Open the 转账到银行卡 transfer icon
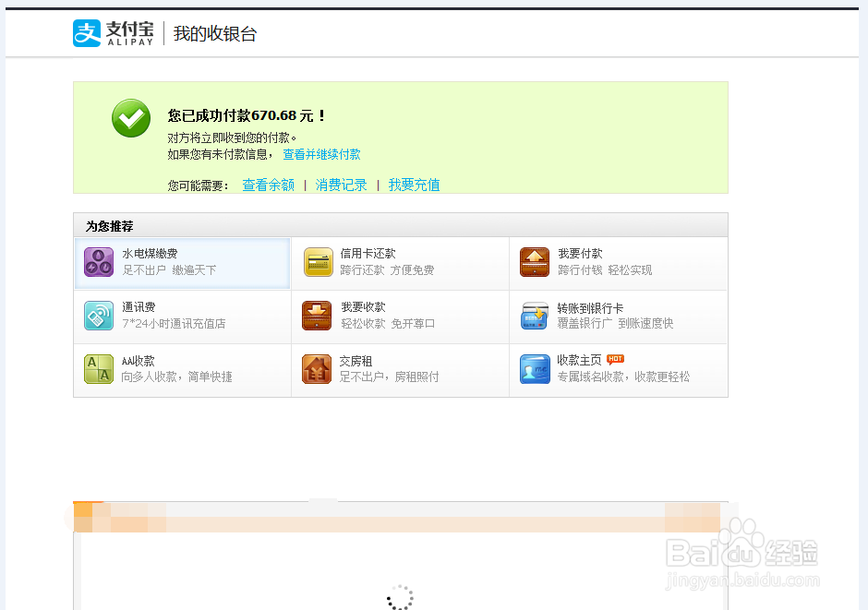The width and height of the screenshot is (868, 610). [x=535, y=316]
